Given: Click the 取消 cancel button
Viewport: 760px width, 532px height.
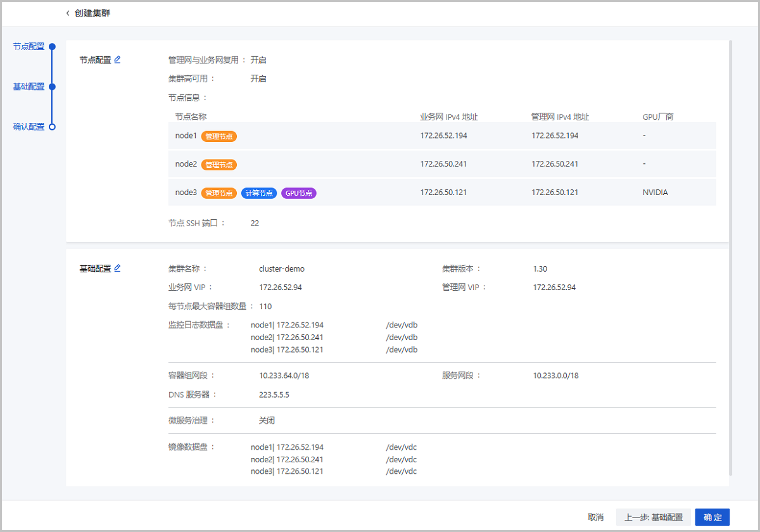Looking at the screenshot, I should [x=595, y=517].
